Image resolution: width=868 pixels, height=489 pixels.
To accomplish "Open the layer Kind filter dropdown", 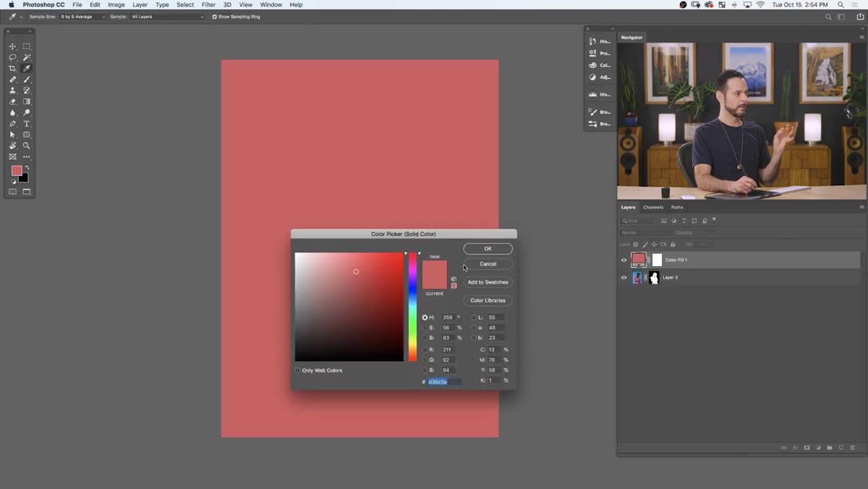I will click(638, 221).
